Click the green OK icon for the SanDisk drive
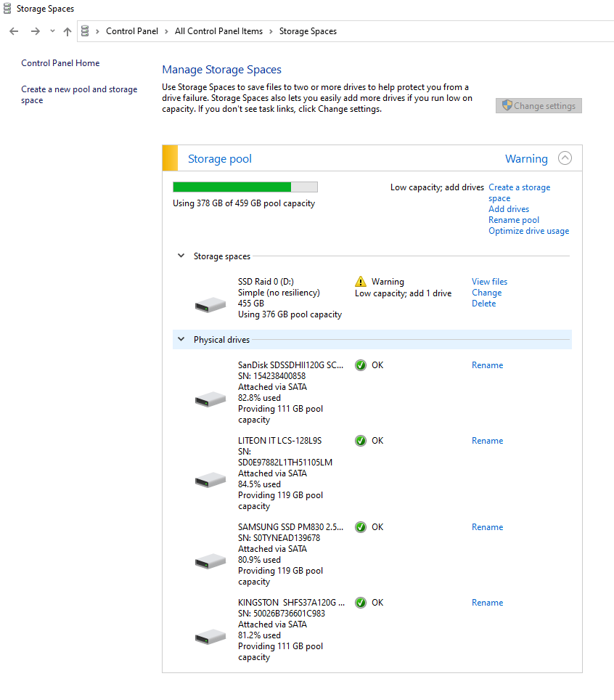Screen dimensions: 614x700 point(361,365)
